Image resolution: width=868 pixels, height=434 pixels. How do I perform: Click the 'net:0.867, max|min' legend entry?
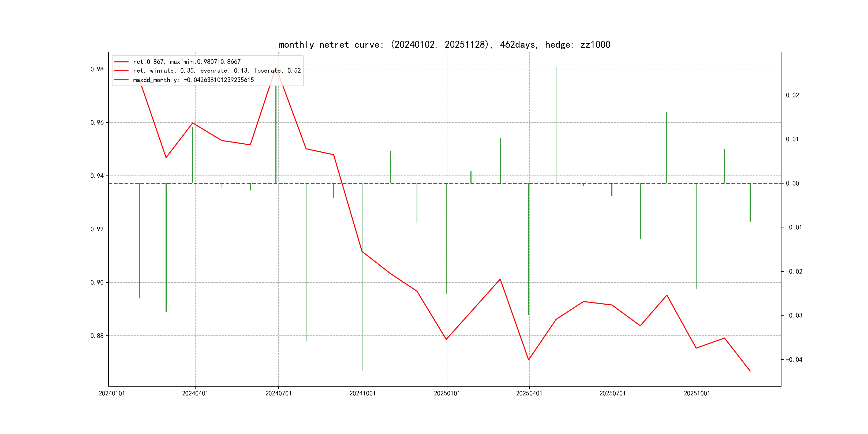[187, 62]
